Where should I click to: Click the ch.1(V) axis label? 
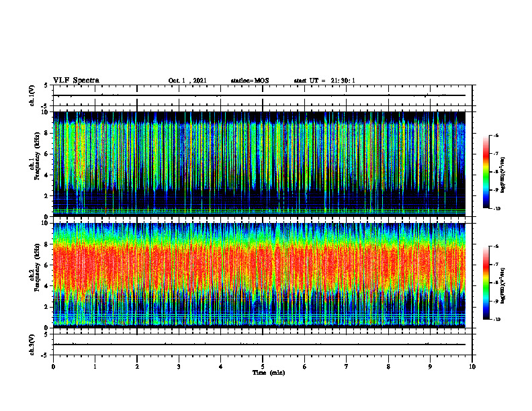click(32, 95)
